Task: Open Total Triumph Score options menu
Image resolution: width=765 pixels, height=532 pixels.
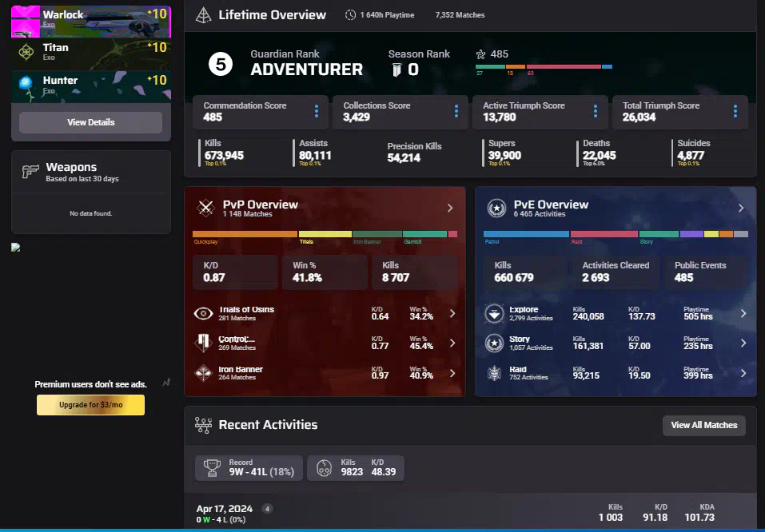Action: (735, 111)
